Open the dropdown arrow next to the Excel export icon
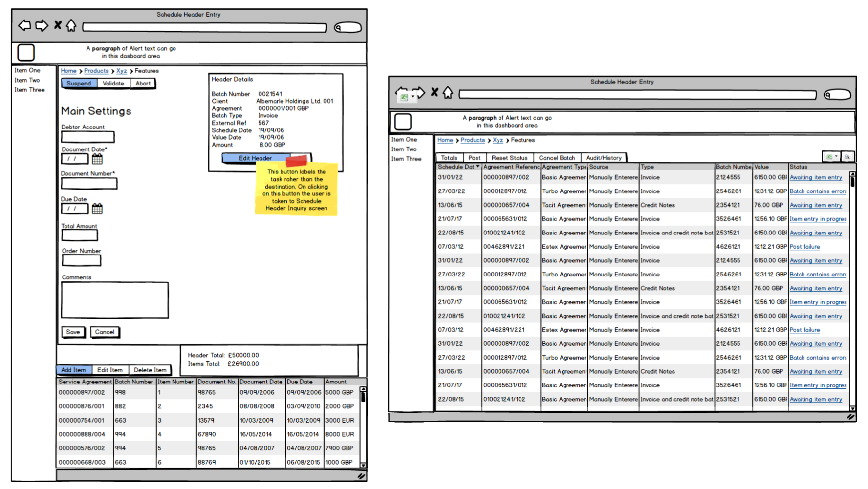The width and height of the screenshot is (868, 489). tap(836, 157)
